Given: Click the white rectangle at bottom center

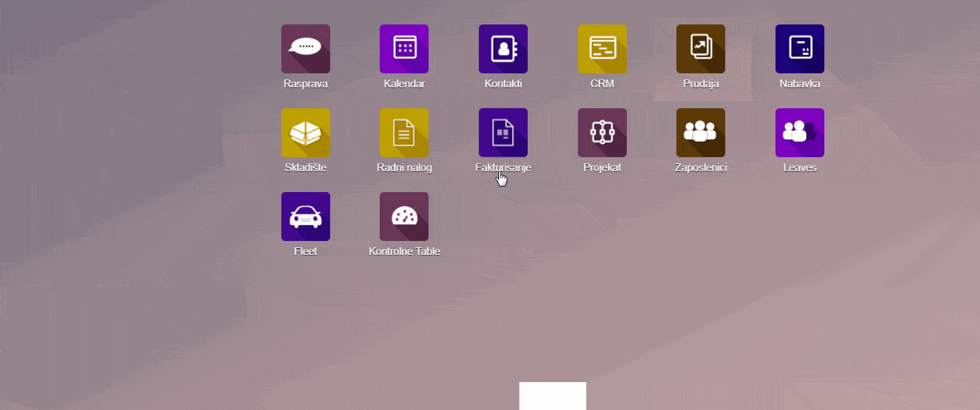Looking at the screenshot, I should (x=552, y=396).
